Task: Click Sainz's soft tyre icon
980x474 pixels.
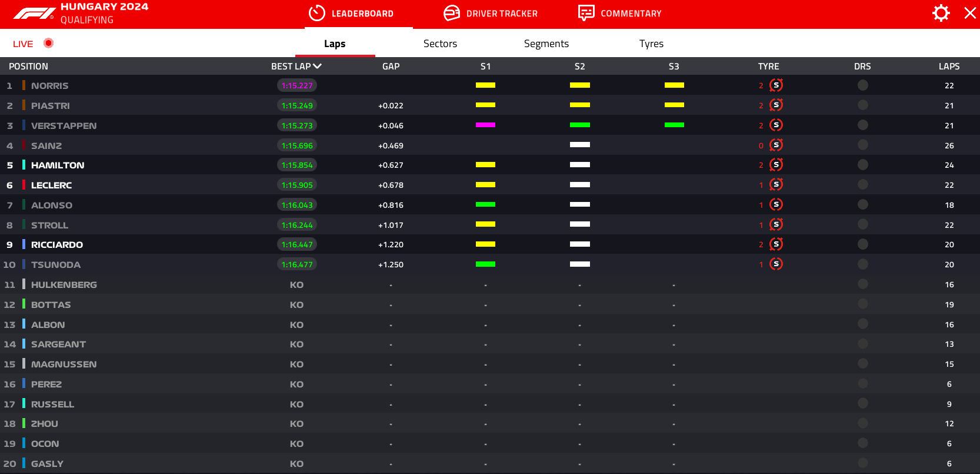Action: pyautogui.click(x=776, y=145)
